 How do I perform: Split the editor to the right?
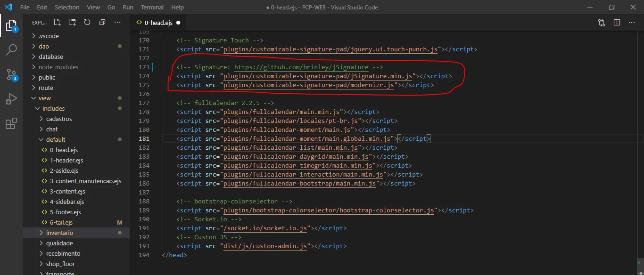coord(617,22)
